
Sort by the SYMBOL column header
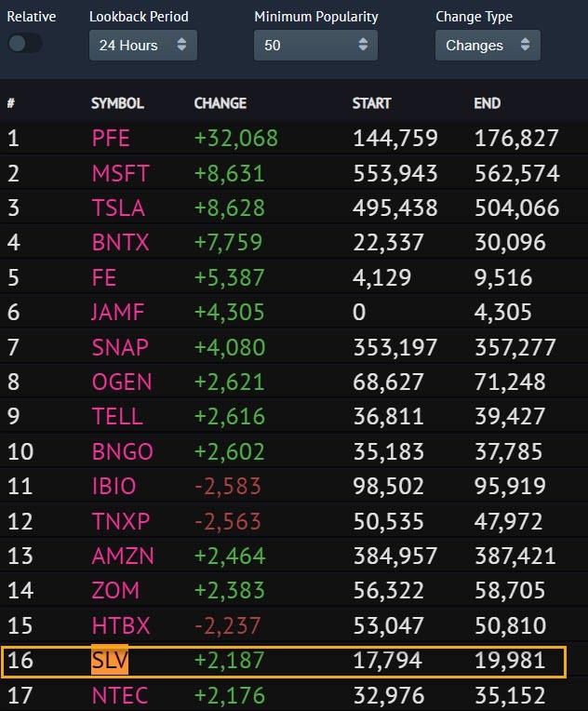point(117,103)
